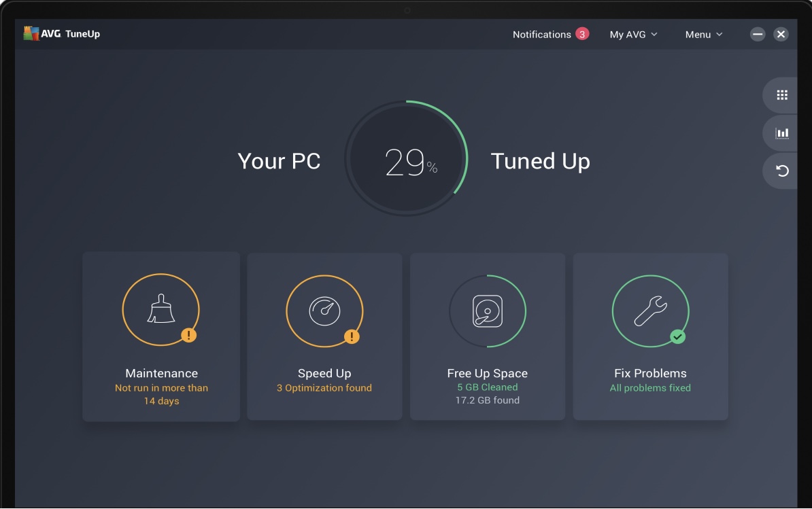This screenshot has width=812, height=509.
Task: Click the 29% tuned up progress circle
Action: tap(407, 160)
